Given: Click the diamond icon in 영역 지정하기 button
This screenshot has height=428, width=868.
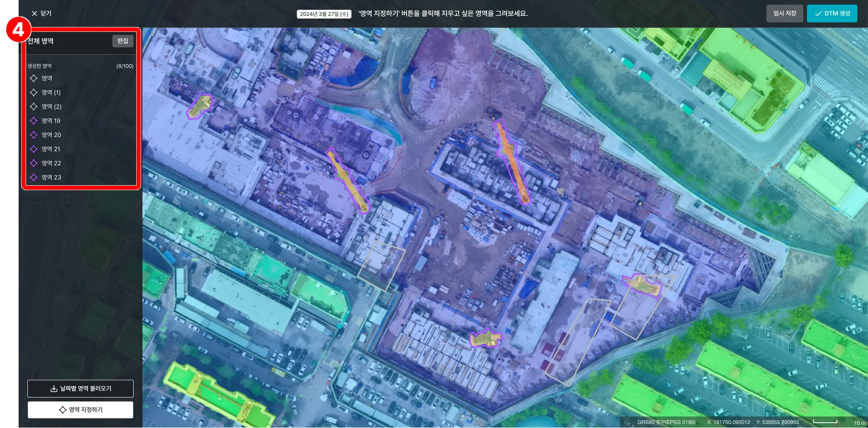Looking at the screenshot, I should tap(63, 410).
